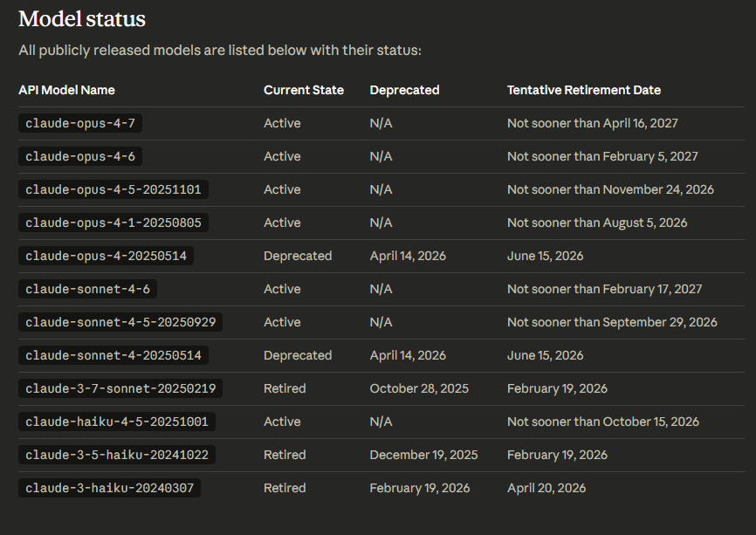Click 'N/A' in the claude-sonnet-4-5-20250929 row
The image size is (756, 535).
click(381, 322)
